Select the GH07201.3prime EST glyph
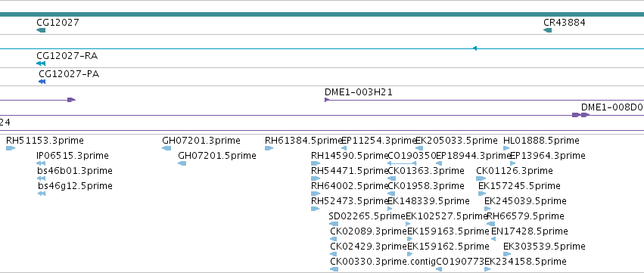Viewport: 644px width, 273px height. [166, 148]
